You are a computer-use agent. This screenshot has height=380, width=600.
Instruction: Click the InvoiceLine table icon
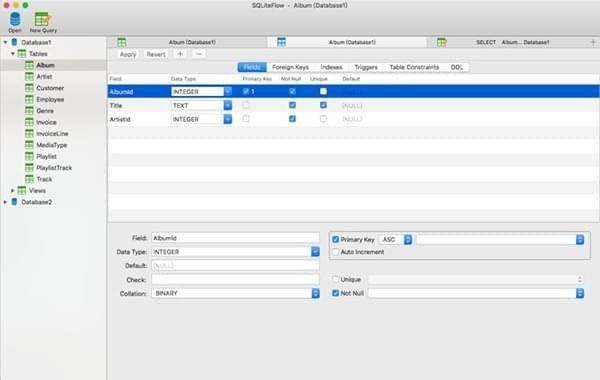pos(29,134)
